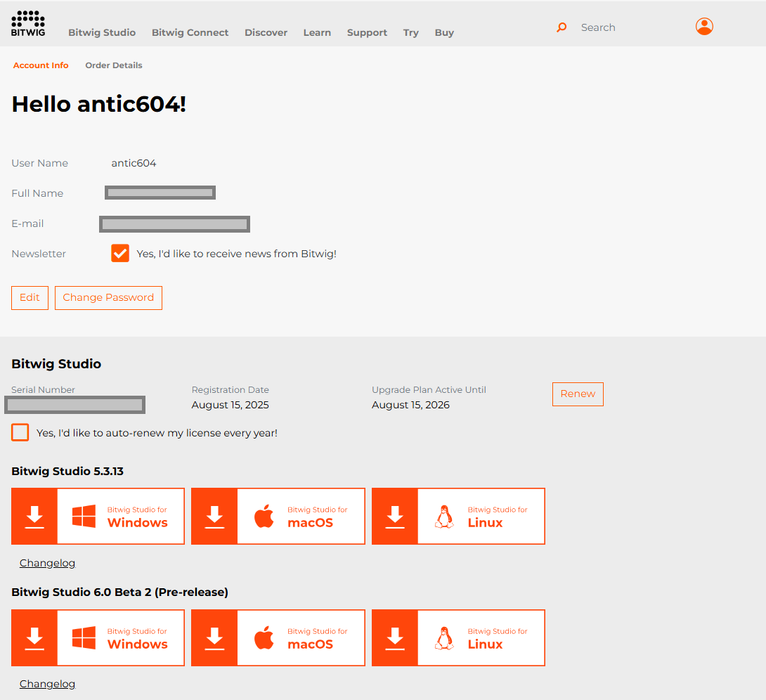Open the Changelog link for 6.0 Beta 2
Screen dimensions: 766x700
[47, 684]
